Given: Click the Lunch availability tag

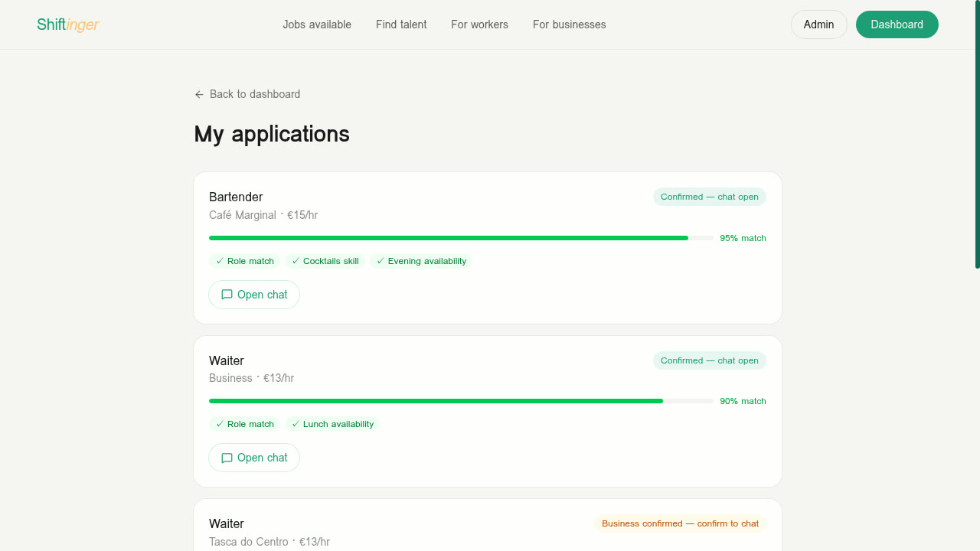Looking at the screenshot, I should tap(332, 424).
